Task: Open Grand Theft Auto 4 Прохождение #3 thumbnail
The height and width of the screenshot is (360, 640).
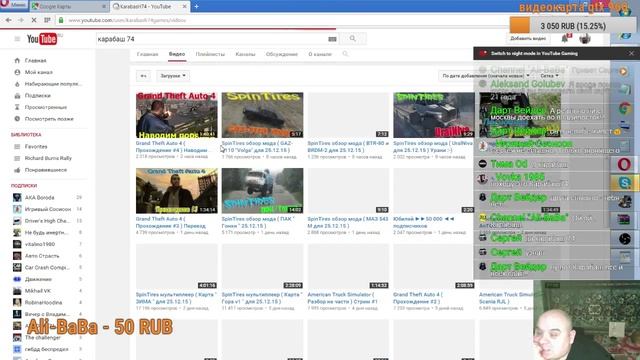Action: pos(177,191)
